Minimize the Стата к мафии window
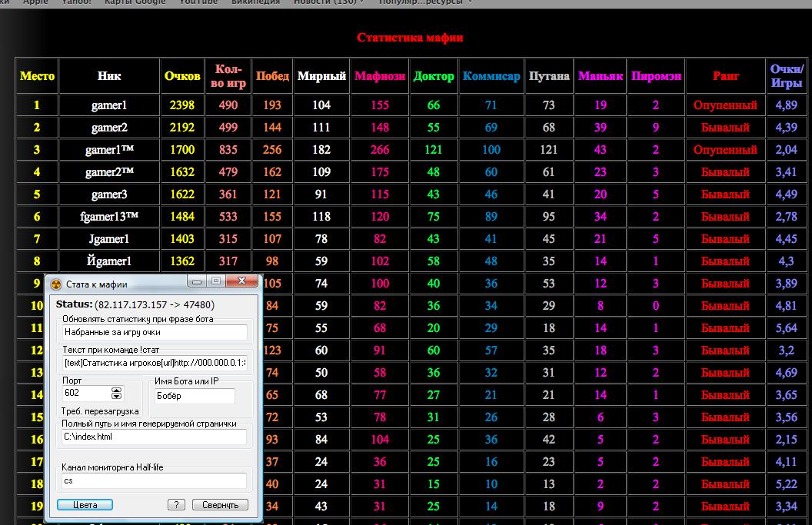Image resolution: width=812 pixels, height=525 pixels. click(x=198, y=282)
